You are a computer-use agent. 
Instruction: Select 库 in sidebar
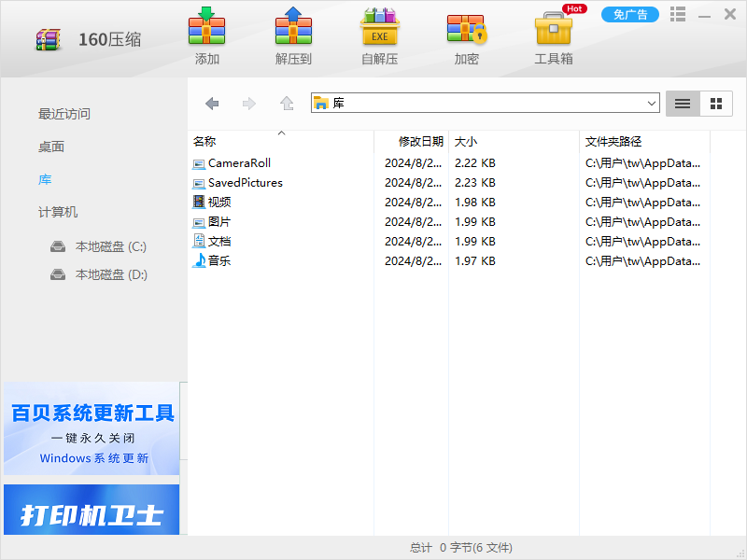pyautogui.click(x=45, y=179)
